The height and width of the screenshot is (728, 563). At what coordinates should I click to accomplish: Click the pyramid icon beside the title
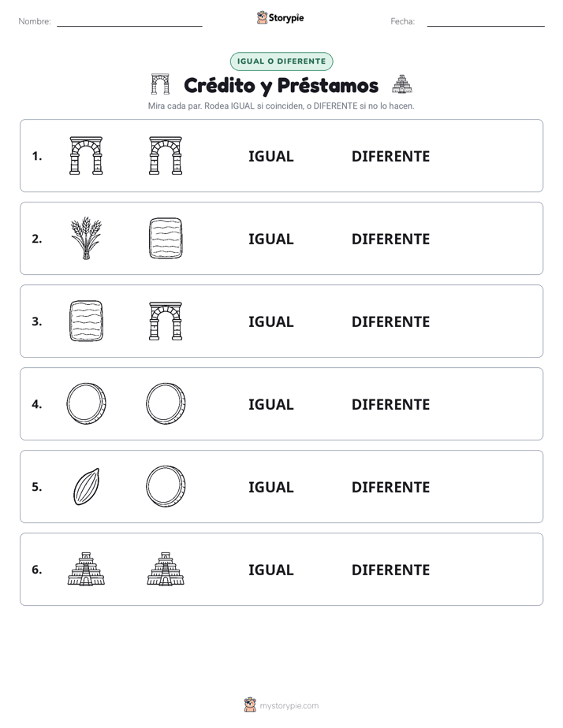click(x=402, y=84)
